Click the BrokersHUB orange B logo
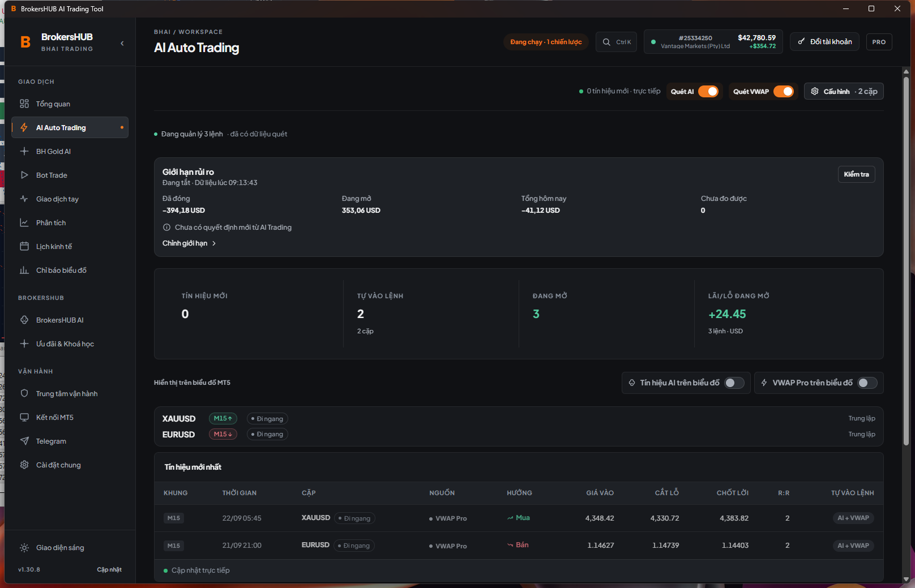 coord(25,42)
